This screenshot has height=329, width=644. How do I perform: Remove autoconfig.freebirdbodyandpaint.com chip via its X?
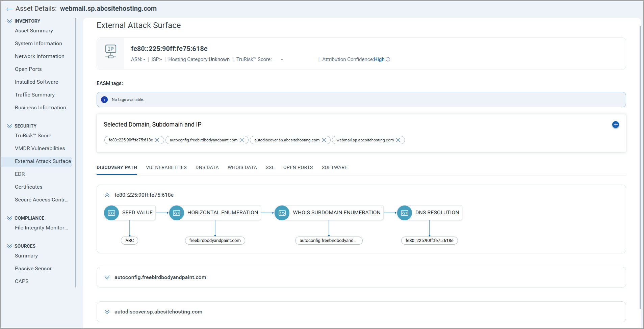click(242, 140)
